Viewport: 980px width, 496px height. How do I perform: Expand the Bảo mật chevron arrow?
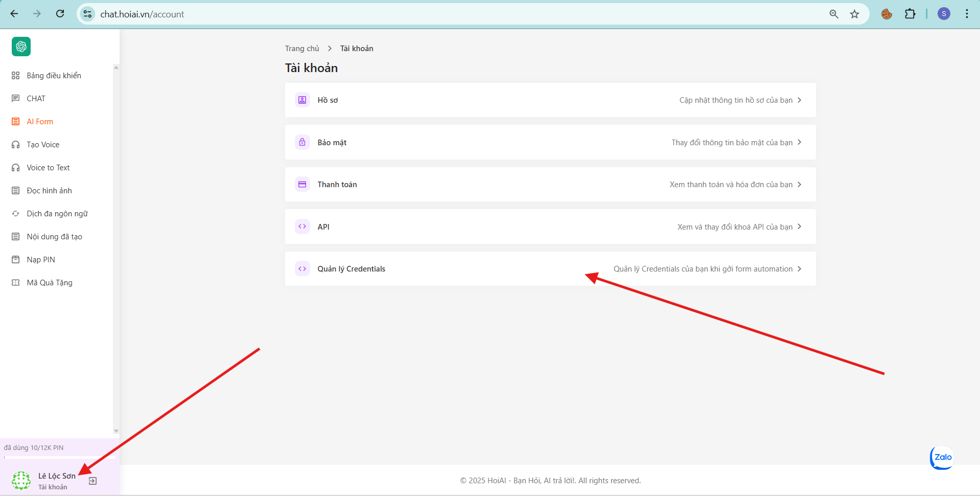click(800, 142)
